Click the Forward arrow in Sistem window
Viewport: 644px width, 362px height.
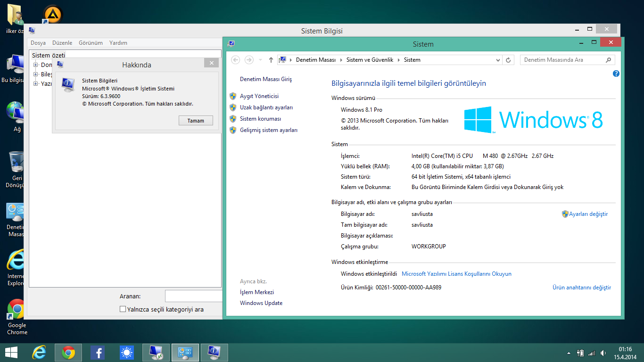[x=249, y=60]
